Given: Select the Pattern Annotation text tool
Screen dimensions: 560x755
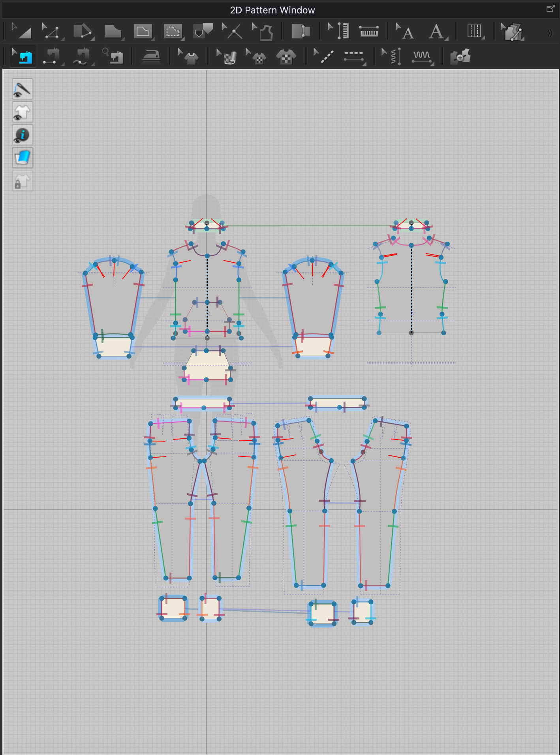Looking at the screenshot, I should (x=437, y=32).
